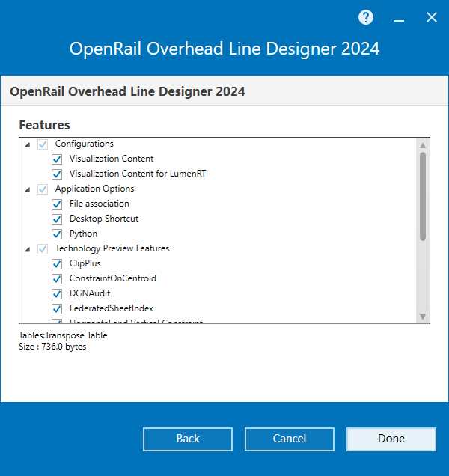449x476 pixels.
Task: Select the FederatedSheetIndex label
Action: 111,308
